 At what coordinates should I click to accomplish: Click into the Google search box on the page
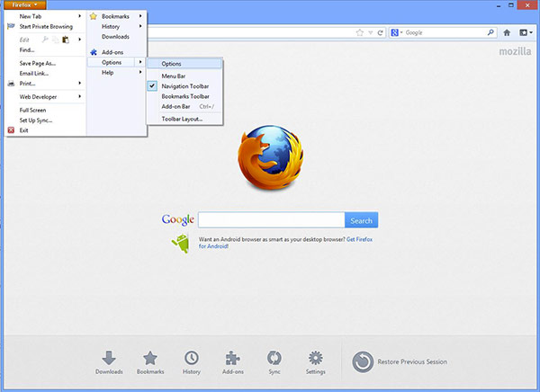(x=271, y=220)
